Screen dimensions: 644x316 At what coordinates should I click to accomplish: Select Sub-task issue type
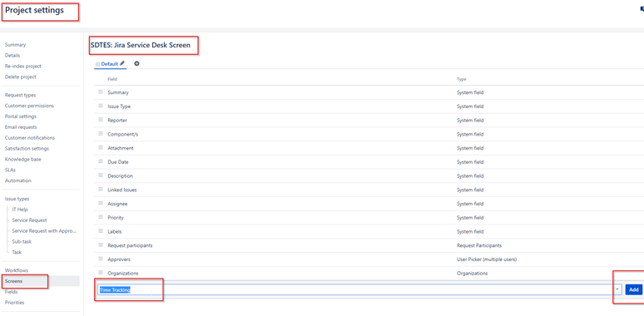pos(22,241)
